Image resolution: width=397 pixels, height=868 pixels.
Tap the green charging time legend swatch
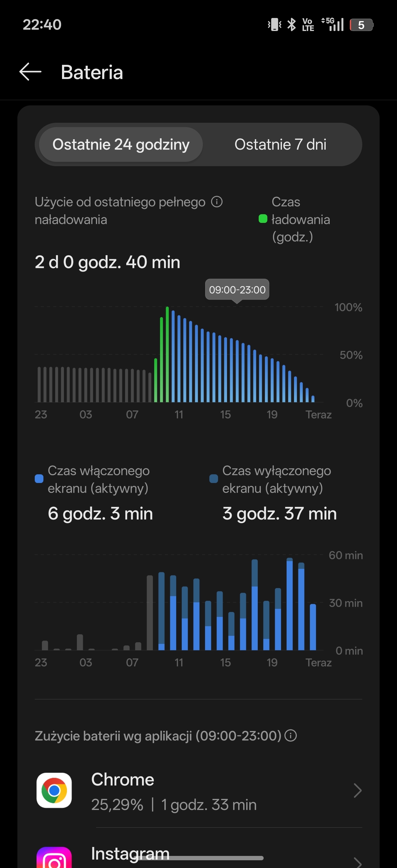263,219
